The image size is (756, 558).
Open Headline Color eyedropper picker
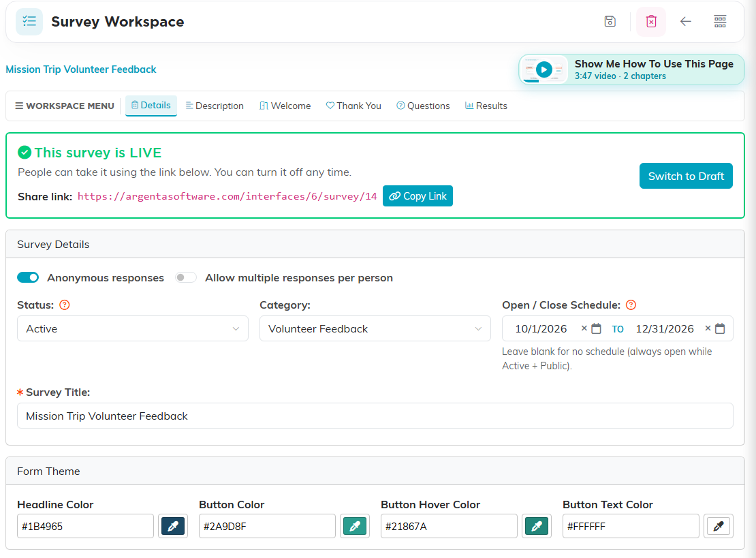click(x=173, y=526)
